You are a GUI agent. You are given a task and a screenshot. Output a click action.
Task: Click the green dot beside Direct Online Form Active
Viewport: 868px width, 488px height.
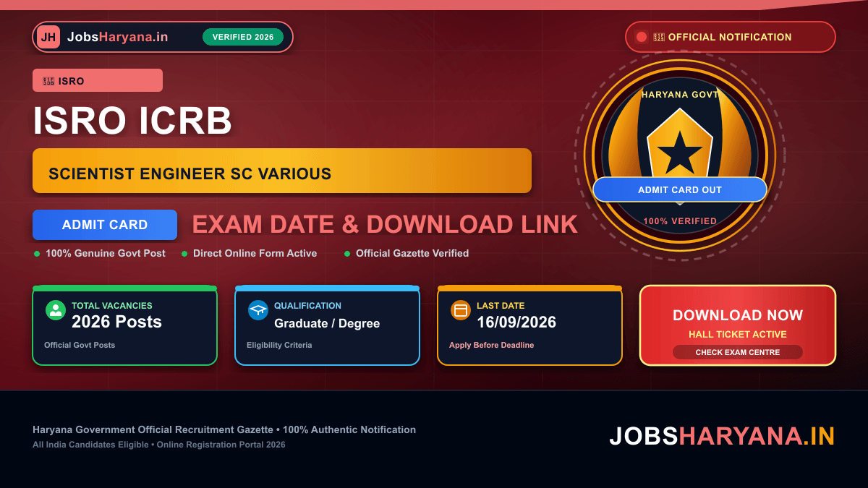(184, 254)
